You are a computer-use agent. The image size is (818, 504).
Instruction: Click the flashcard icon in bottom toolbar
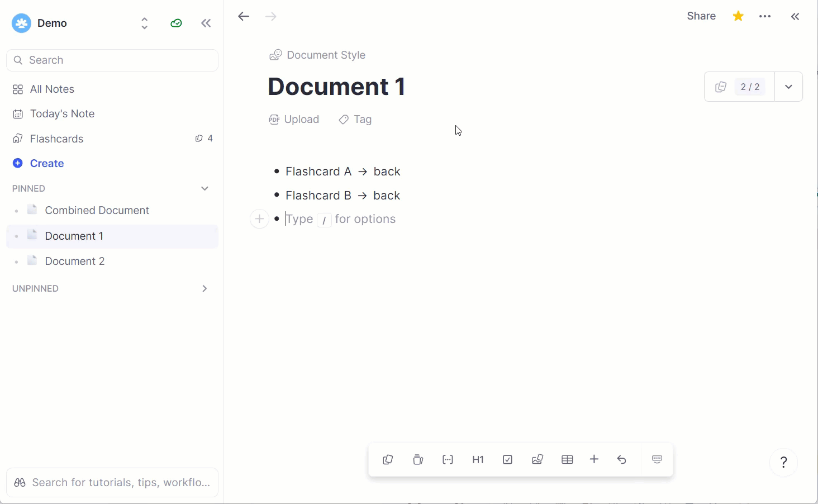pyautogui.click(x=388, y=459)
